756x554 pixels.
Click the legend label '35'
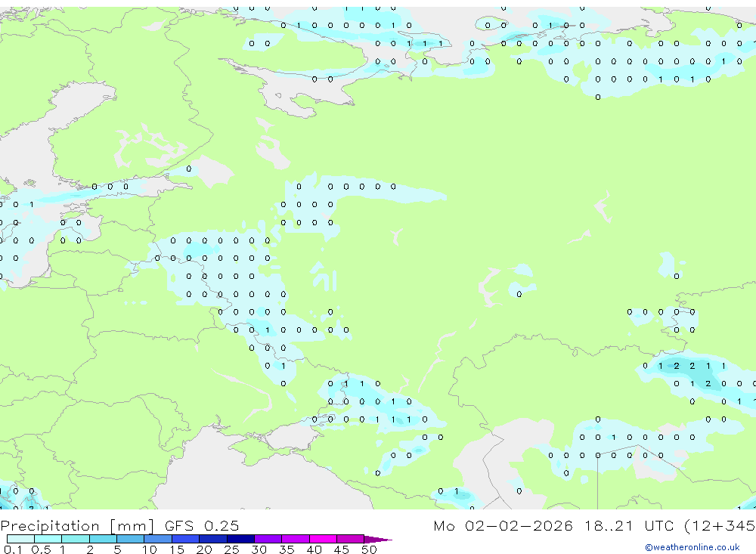click(x=287, y=549)
